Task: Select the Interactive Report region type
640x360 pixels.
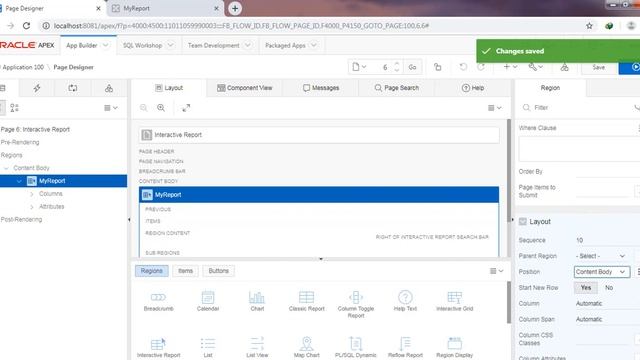Action: click(158, 347)
